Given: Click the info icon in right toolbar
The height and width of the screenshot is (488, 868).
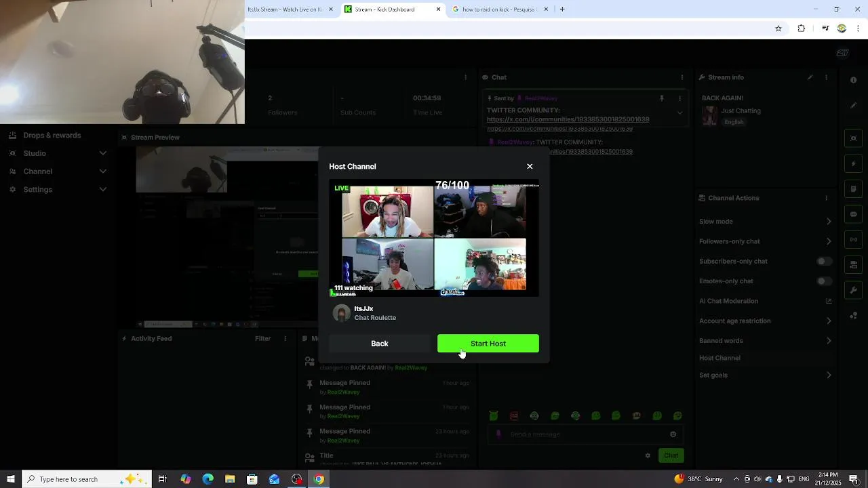Looking at the screenshot, I should click(853, 80).
